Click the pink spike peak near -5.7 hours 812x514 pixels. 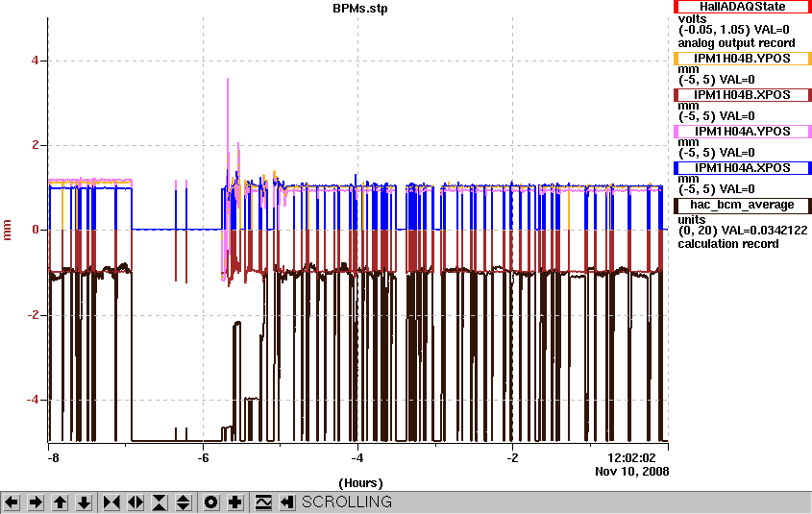[228, 80]
